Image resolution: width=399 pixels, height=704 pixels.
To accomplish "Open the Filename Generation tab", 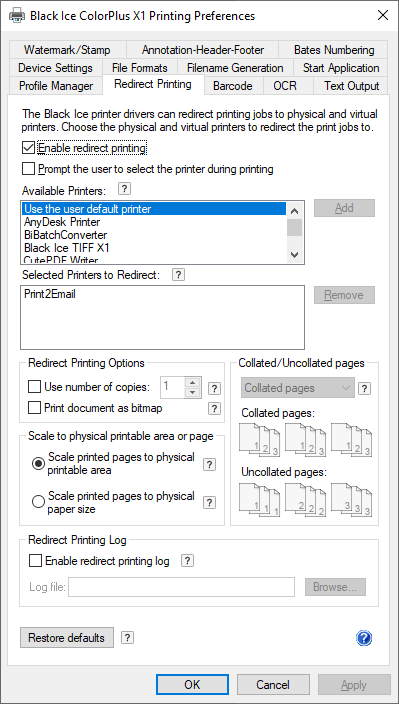I will click(x=235, y=68).
